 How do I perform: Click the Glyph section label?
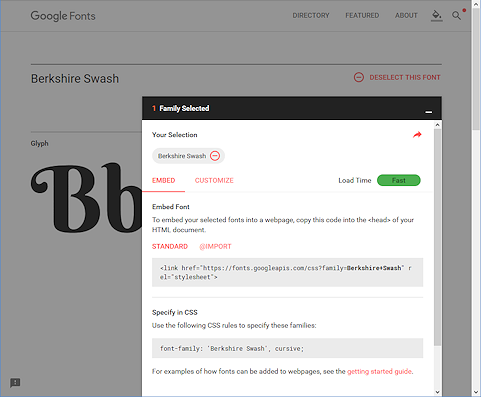(x=39, y=143)
